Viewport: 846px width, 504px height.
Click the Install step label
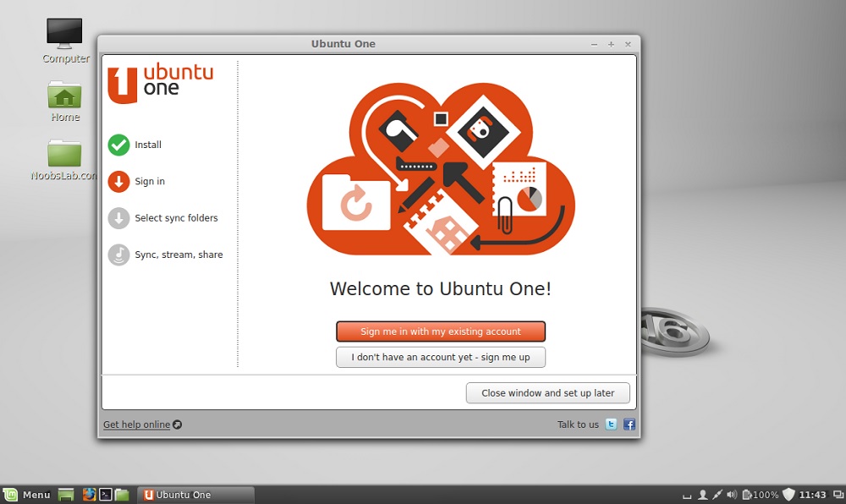tap(148, 145)
